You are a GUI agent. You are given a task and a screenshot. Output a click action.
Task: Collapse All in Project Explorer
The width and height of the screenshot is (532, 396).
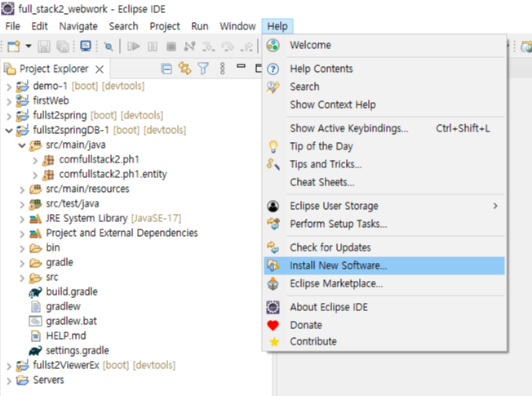click(x=166, y=69)
